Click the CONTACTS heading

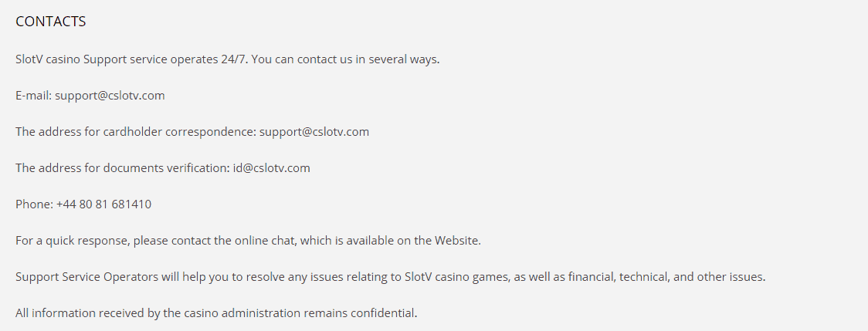tap(50, 22)
